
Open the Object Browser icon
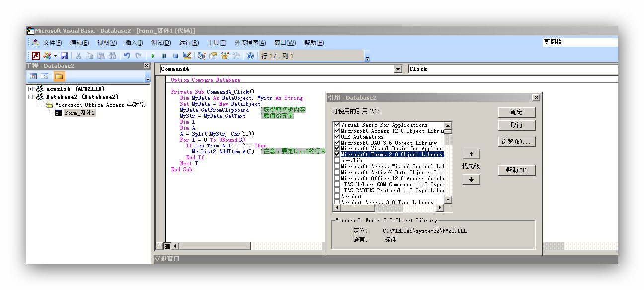point(224,56)
